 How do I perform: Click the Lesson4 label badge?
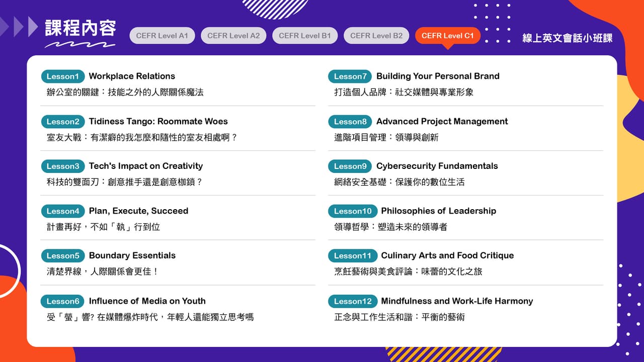63,211
